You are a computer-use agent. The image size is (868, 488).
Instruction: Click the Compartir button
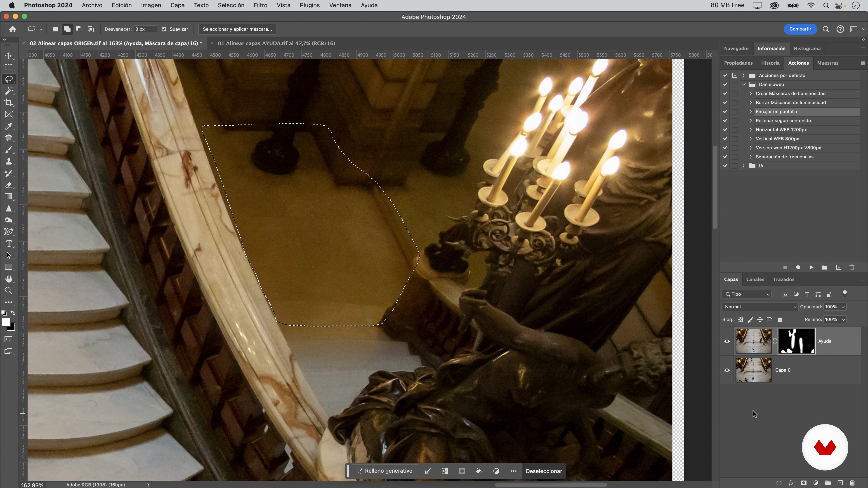[x=800, y=29]
